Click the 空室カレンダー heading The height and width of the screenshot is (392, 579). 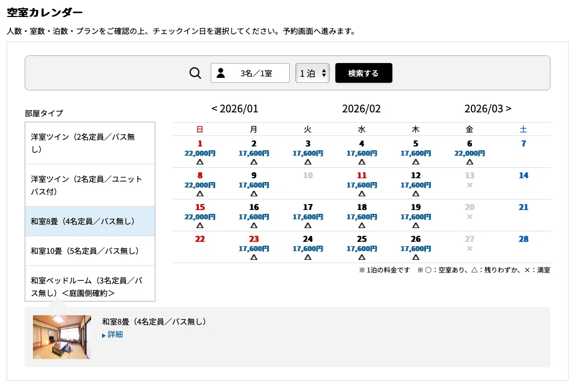pyautogui.click(x=44, y=12)
